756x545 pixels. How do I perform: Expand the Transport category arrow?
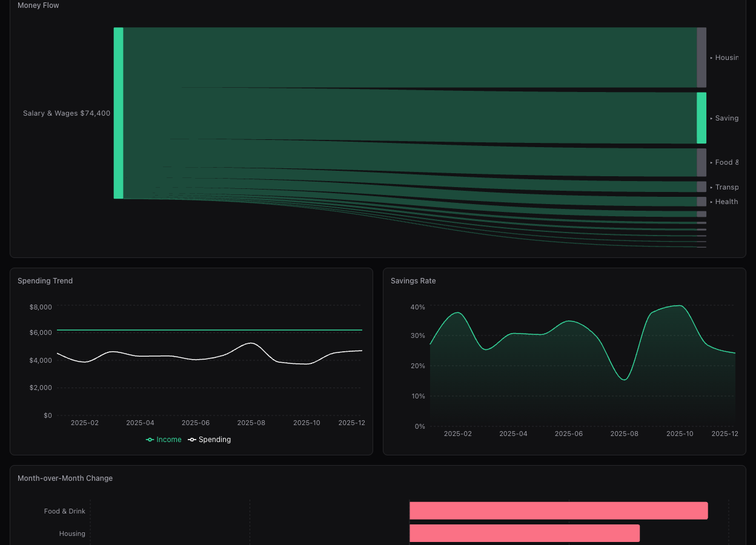(711, 187)
